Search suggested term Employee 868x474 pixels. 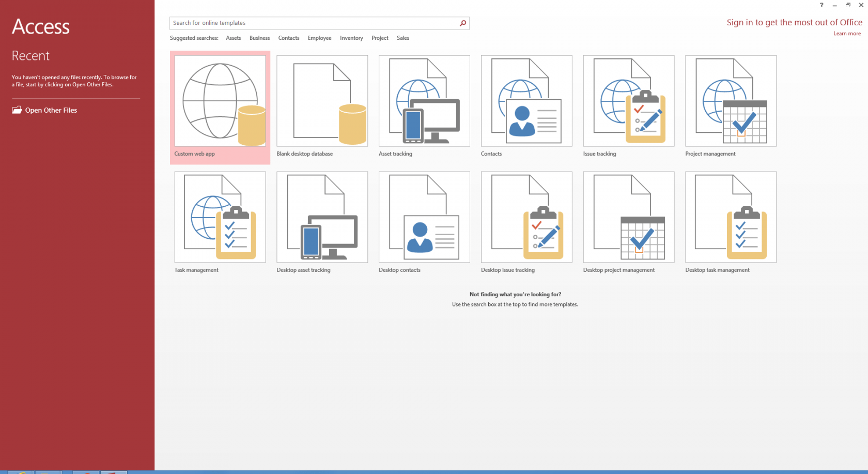[319, 38]
